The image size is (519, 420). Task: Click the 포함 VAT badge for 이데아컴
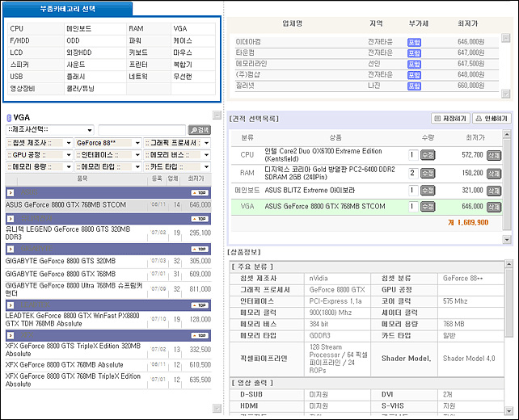click(x=414, y=42)
